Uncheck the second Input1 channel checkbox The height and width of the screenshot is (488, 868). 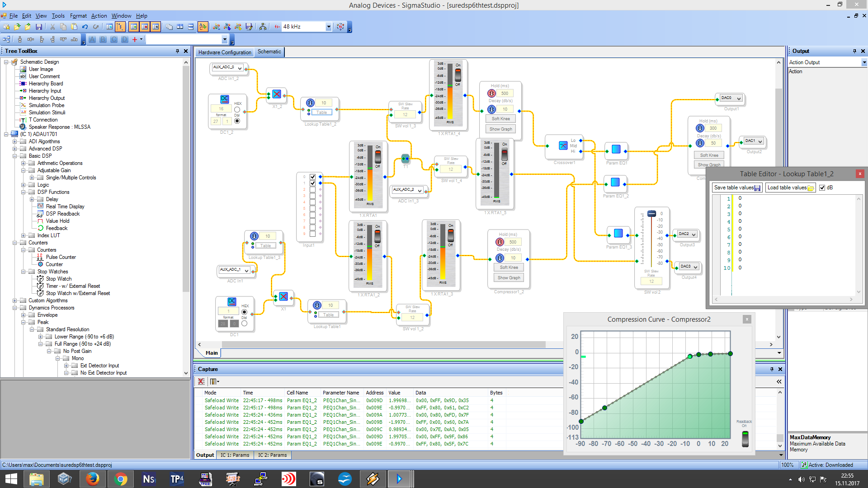tap(312, 183)
